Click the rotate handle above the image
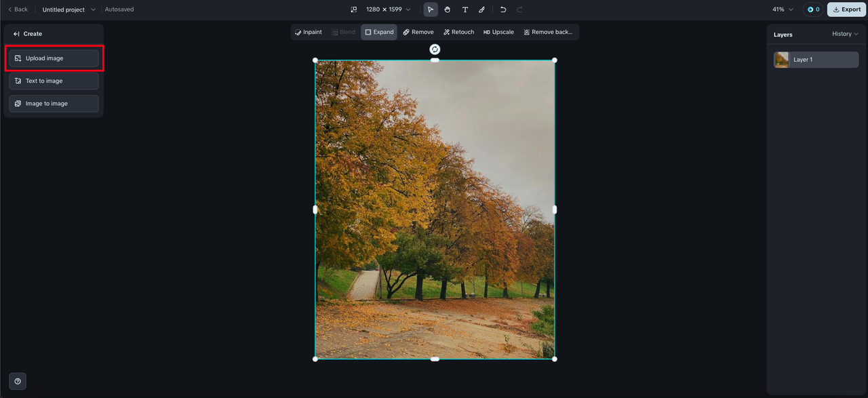 [435, 49]
